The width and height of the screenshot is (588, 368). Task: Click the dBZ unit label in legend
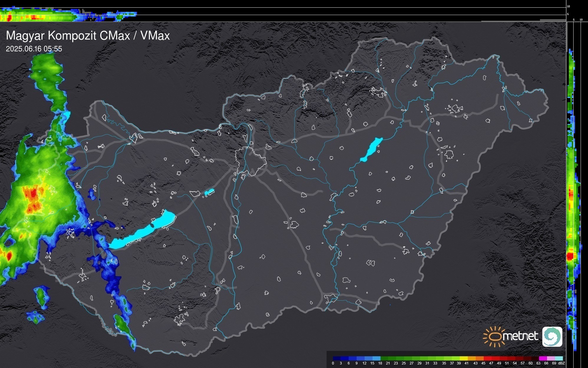click(x=561, y=363)
